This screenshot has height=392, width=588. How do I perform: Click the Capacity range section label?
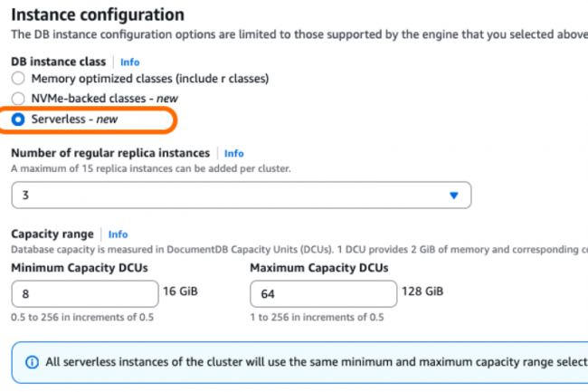tap(52, 234)
